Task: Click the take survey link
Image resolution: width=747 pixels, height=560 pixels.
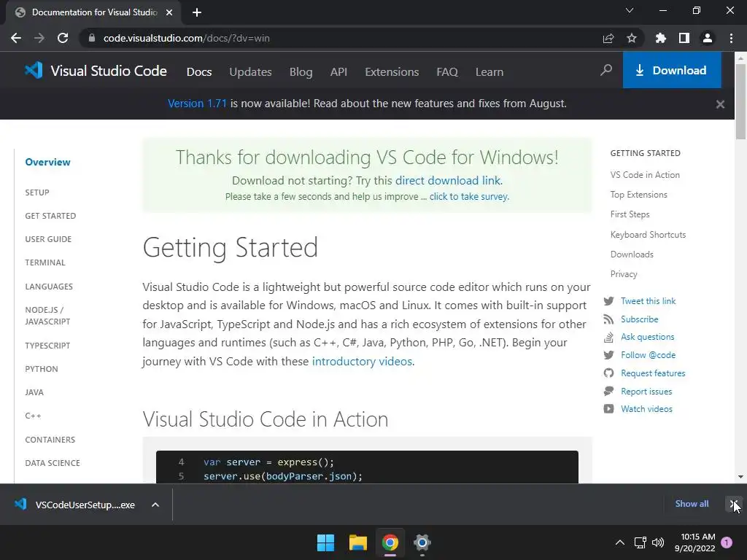Action: (469, 196)
